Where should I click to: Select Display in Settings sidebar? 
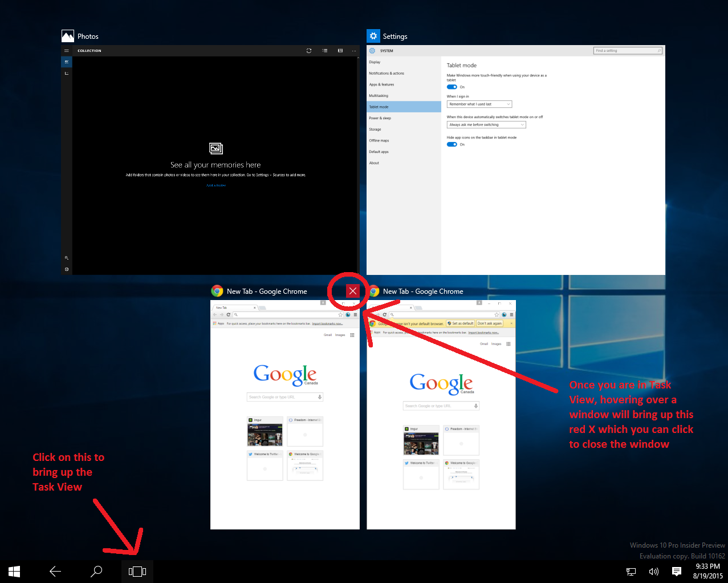click(404, 62)
